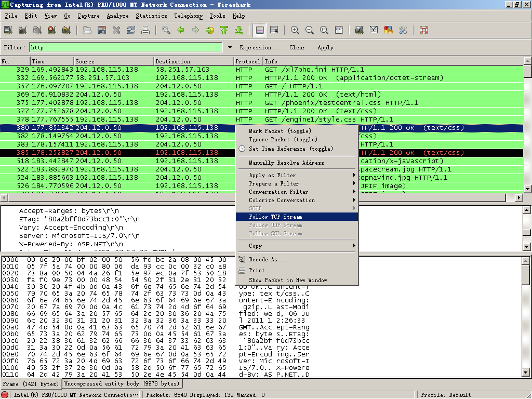Open the list of capture interfaces
Screen dimensions: 532x399
point(8,30)
